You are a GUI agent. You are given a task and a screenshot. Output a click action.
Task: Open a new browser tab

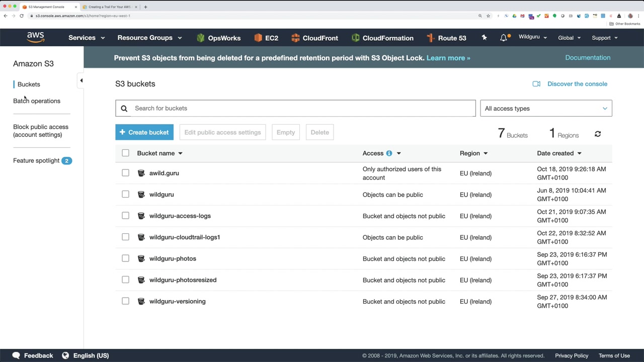[145, 7]
